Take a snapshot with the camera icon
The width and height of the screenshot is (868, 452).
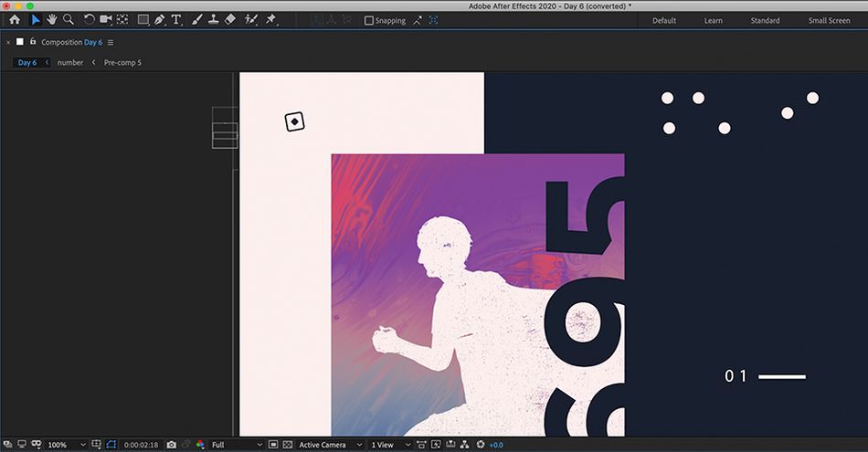click(x=172, y=445)
